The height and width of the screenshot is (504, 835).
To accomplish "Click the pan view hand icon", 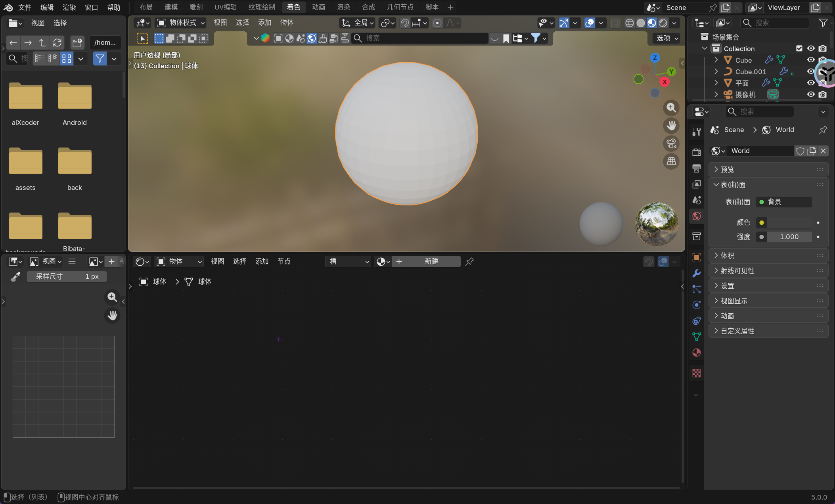I will click(671, 126).
